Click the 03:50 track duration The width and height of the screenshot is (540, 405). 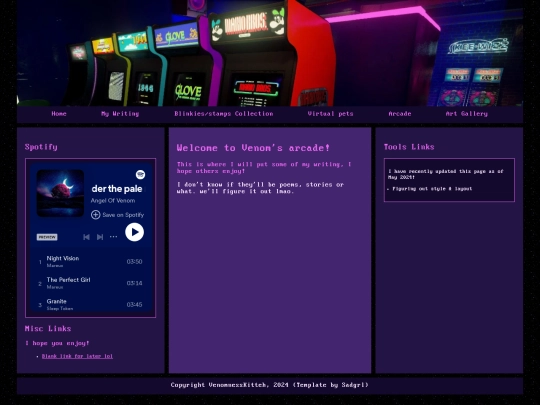coord(134,262)
